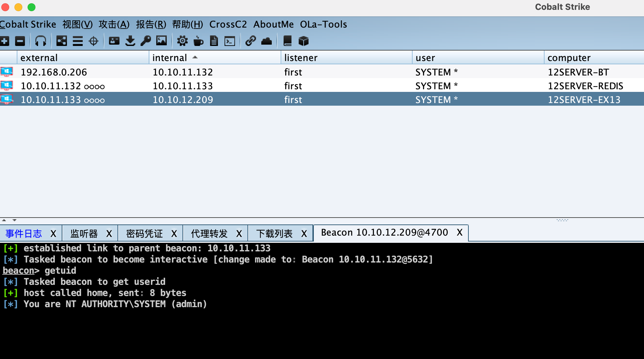The width and height of the screenshot is (644, 359).
Task: Open the 攻击(A) menu
Action: pyautogui.click(x=114, y=24)
